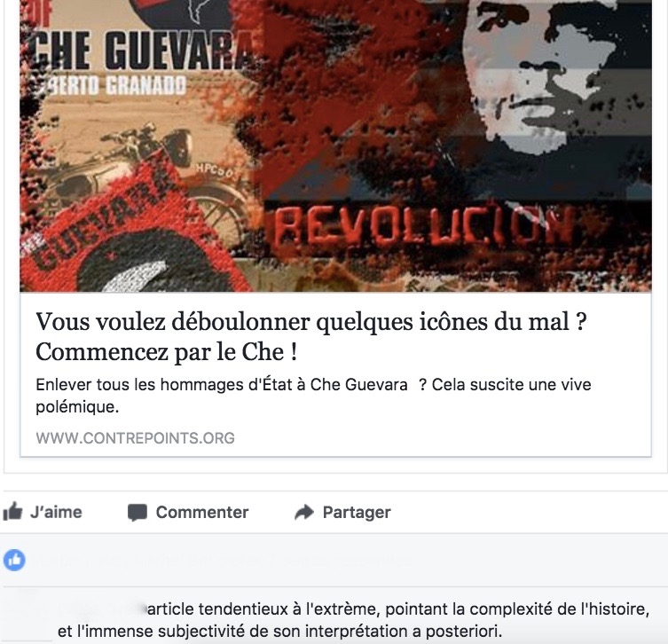Image resolution: width=668 pixels, height=644 pixels.
Task: Open the blue like reaction icon
Action: point(14,560)
